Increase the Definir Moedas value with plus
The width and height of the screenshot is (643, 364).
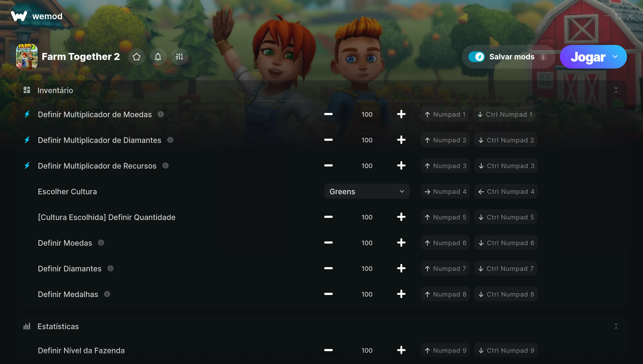pyautogui.click(x=401, y=243)
